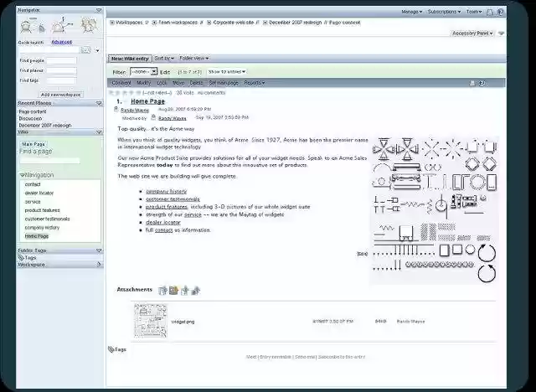Open the Advanced search link

pos(62,42)
